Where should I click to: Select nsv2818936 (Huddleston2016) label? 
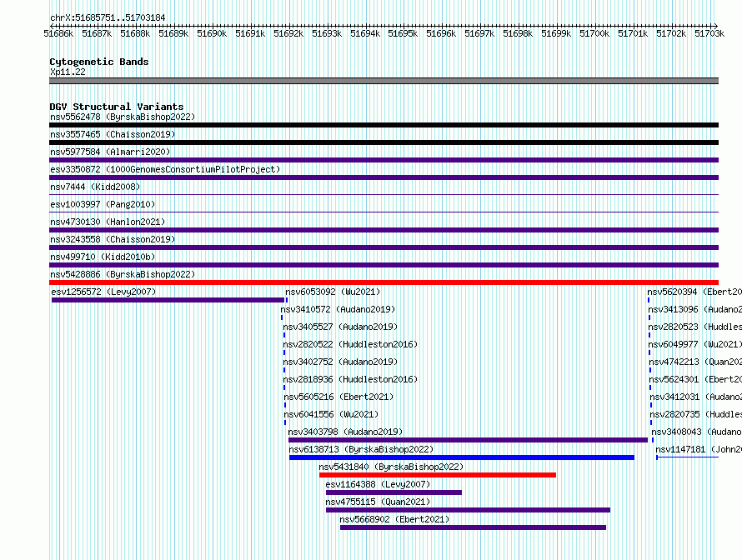[x=350, y=379]
